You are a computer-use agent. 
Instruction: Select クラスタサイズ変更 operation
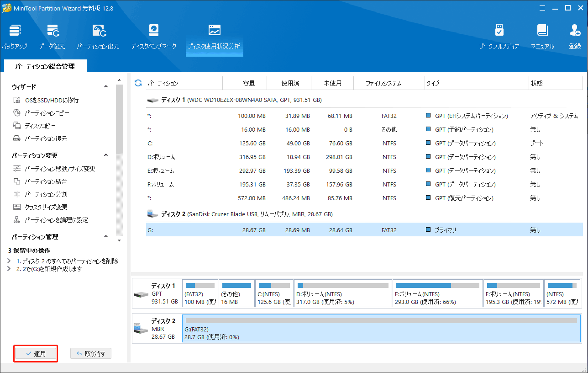click(40, 207)
